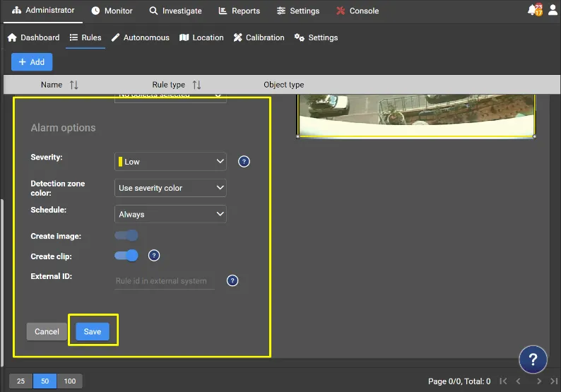Image resolution: width=561 pixels, height=392 pixels.
Task: Cancel the rule editing
Action: point(47,331)
